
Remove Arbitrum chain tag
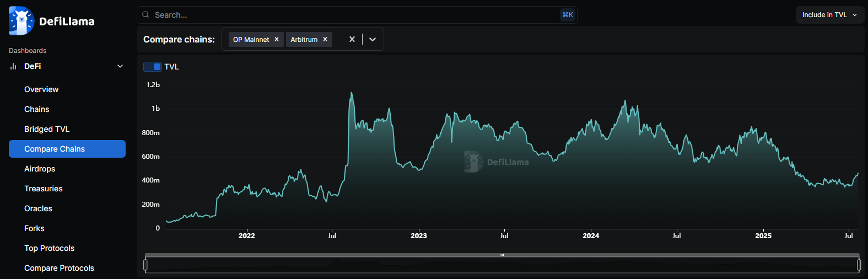pyautogui.click(x=325, y=40)
